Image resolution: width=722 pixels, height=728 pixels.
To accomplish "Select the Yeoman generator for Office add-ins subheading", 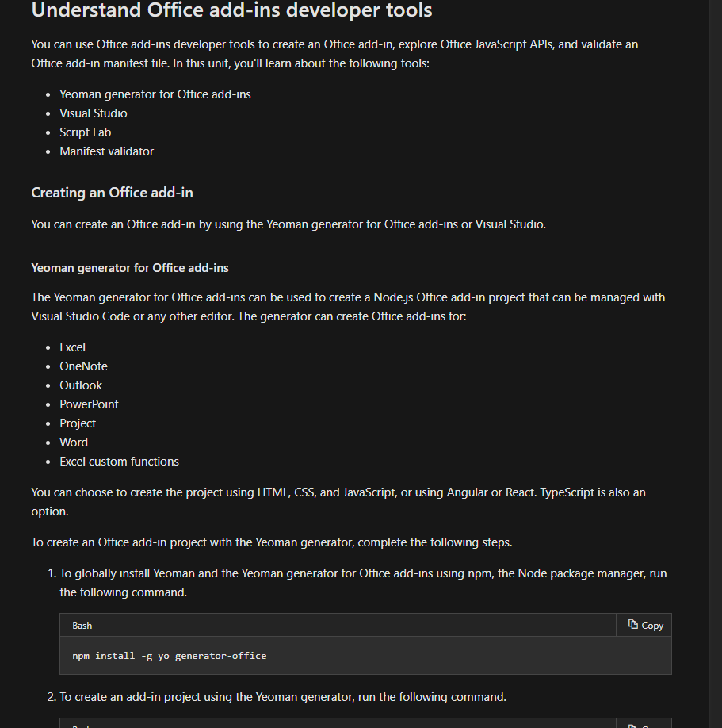I will tap(130, 268).
